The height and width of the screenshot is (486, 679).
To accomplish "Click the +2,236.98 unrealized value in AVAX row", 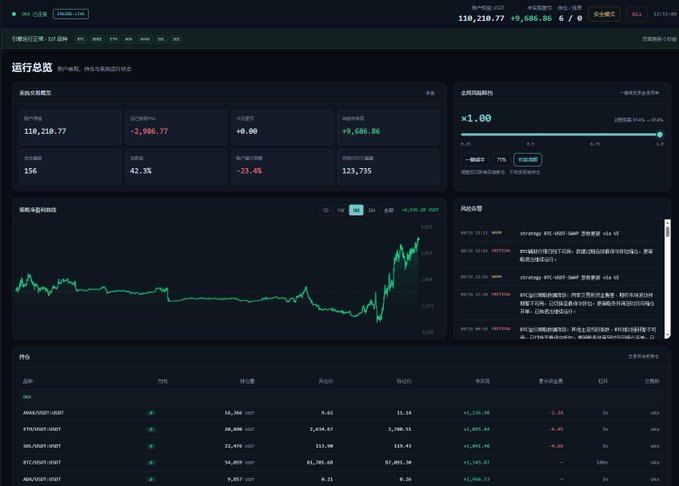I will click(476, 413).
